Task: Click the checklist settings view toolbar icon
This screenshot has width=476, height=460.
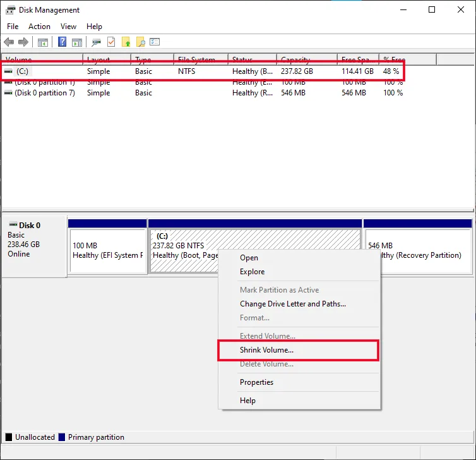Action: point(155,42)
